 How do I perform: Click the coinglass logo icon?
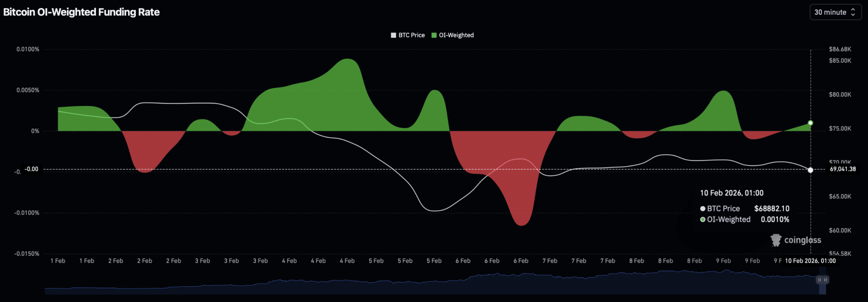776,240
